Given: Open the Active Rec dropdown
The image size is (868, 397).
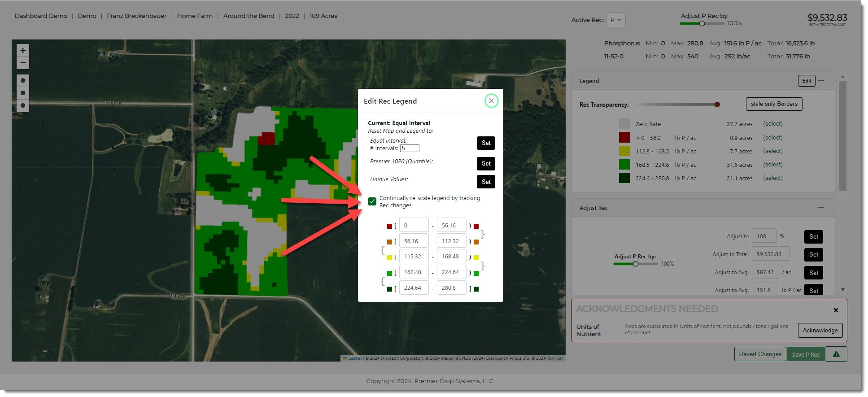Looking at the screenshot, I should (x=615, y=20).
